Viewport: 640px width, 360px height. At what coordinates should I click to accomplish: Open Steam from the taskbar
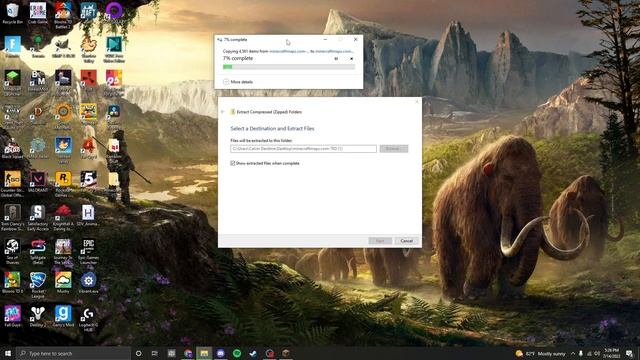[x=253, y=353]
